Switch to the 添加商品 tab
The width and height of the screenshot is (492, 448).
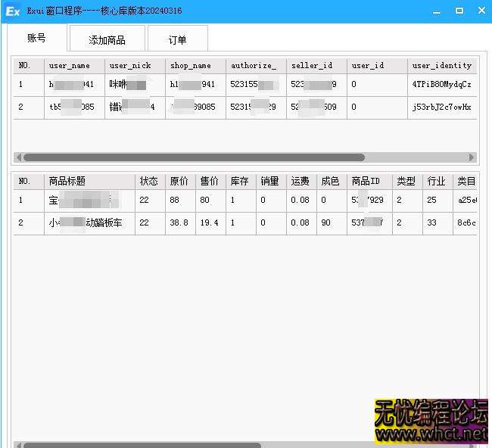tap(107, 39)
